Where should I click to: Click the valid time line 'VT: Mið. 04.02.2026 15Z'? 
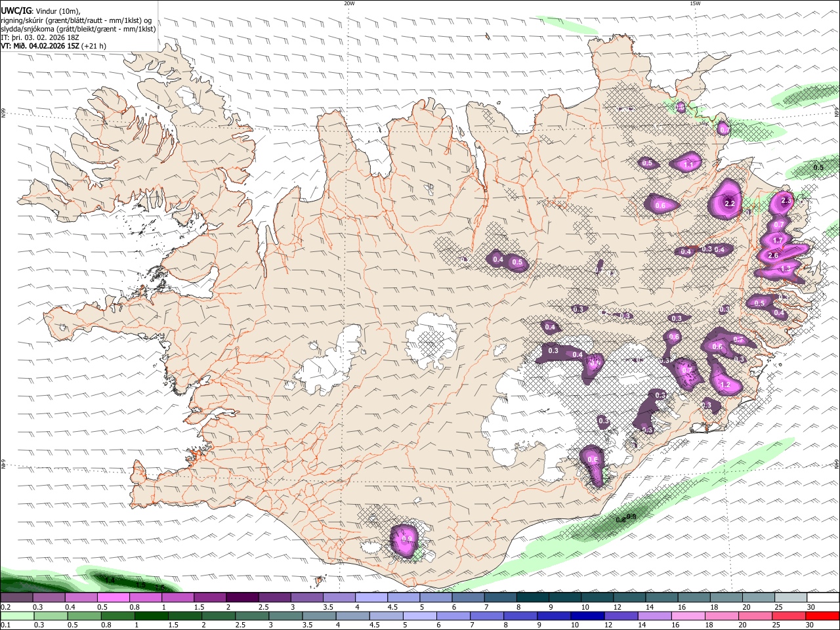point(40,46)
